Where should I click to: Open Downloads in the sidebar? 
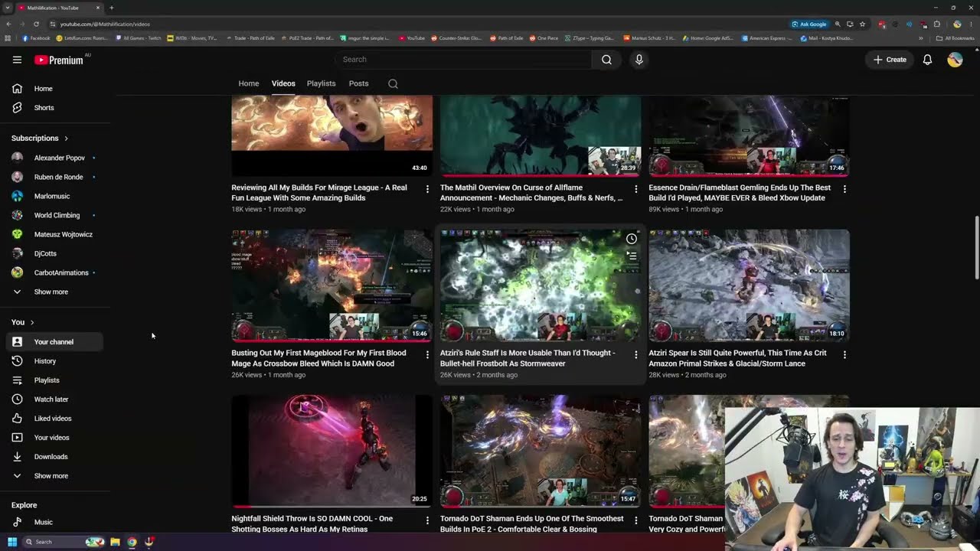[54, 457]
